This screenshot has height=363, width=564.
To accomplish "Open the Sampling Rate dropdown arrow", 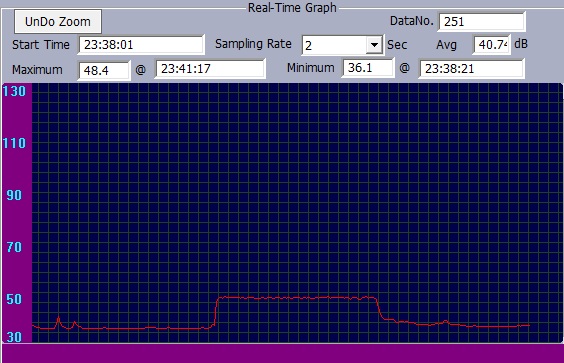I will pyautogui.click(x=374, y=45).
